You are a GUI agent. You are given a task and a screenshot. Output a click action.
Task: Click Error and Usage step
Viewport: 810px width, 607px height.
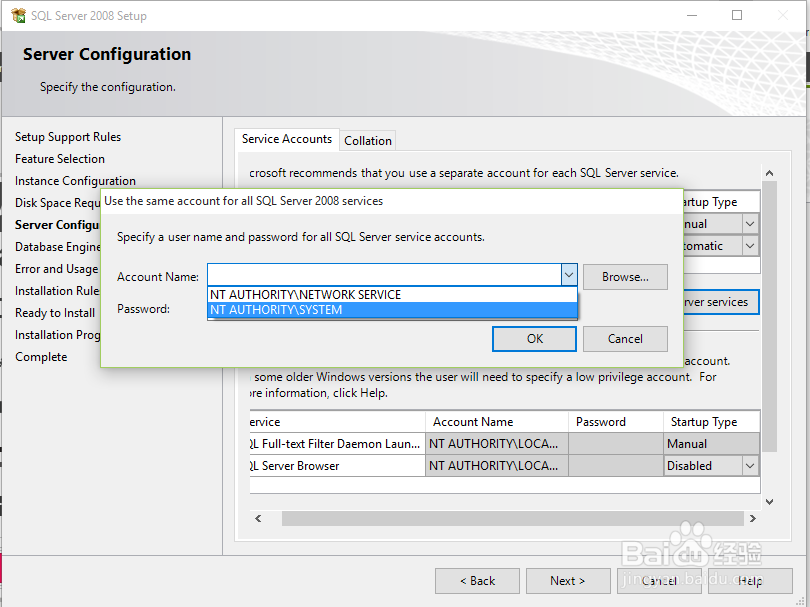coord(56,269)
